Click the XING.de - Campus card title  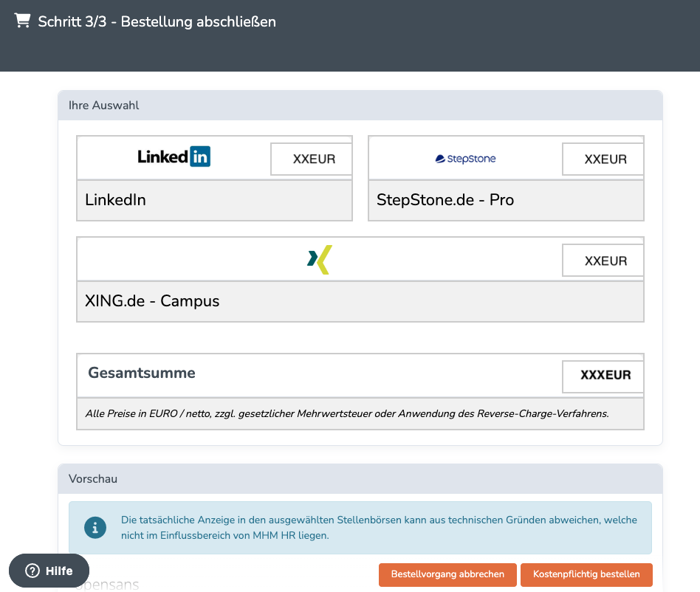pyautogui.click(x=152, y=301)
